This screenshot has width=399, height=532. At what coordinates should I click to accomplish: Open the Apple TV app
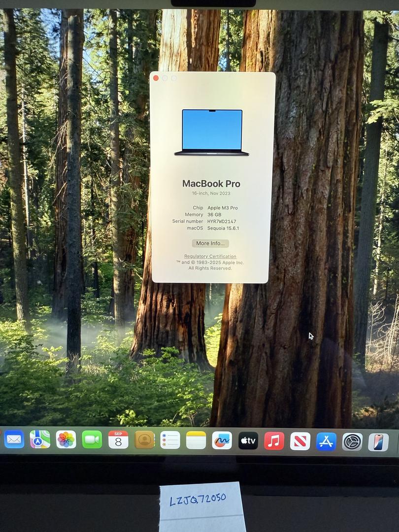click(x=248, y=441)
